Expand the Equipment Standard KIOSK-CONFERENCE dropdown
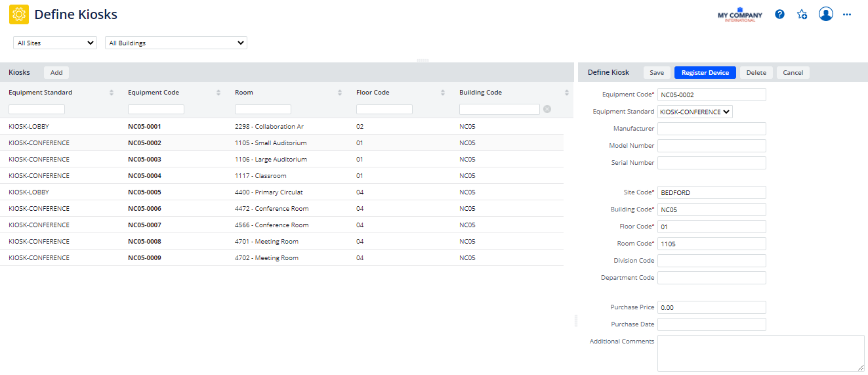 coord(695,112)
